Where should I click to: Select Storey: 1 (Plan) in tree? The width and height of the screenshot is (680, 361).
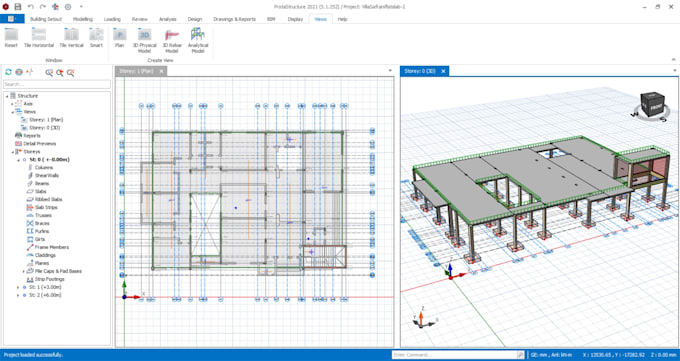coord(46,120)
